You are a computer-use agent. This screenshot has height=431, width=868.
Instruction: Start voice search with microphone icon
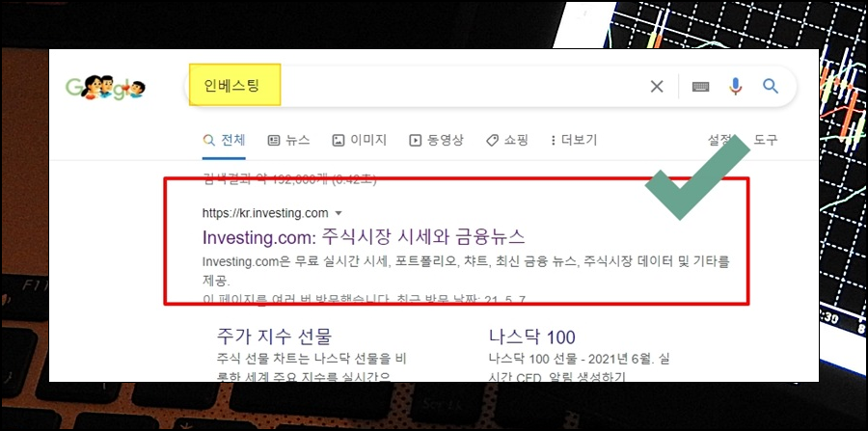tap(735, 87)
